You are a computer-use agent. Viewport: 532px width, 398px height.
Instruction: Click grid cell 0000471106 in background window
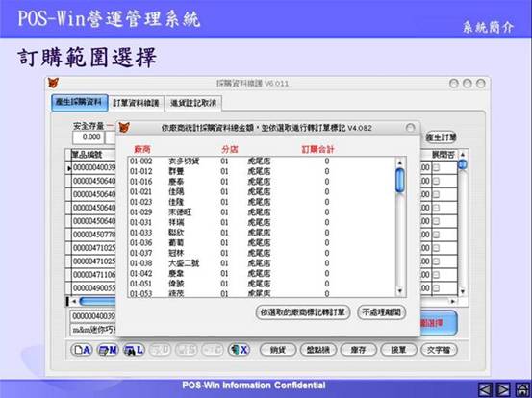[x=93, y=275]
